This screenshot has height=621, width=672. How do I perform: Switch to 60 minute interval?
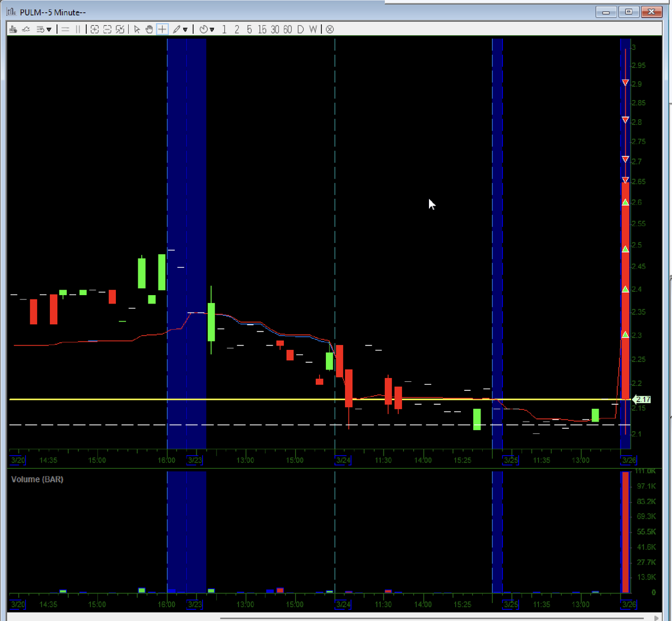point(287,29)
